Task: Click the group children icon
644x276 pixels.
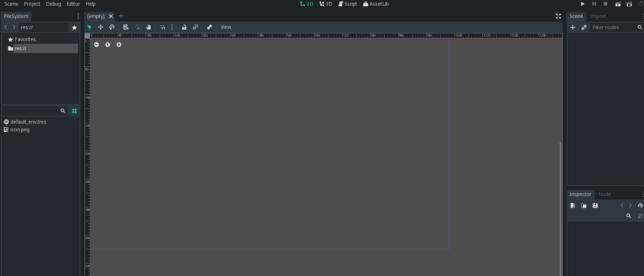Action: point(195,27)
